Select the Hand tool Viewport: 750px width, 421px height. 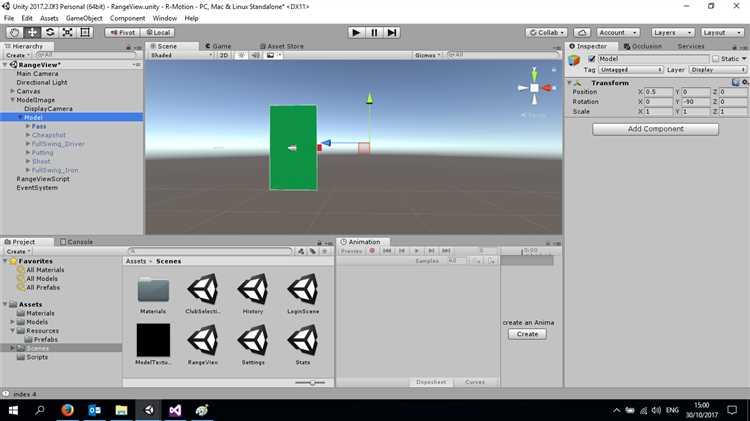[14, 33]
